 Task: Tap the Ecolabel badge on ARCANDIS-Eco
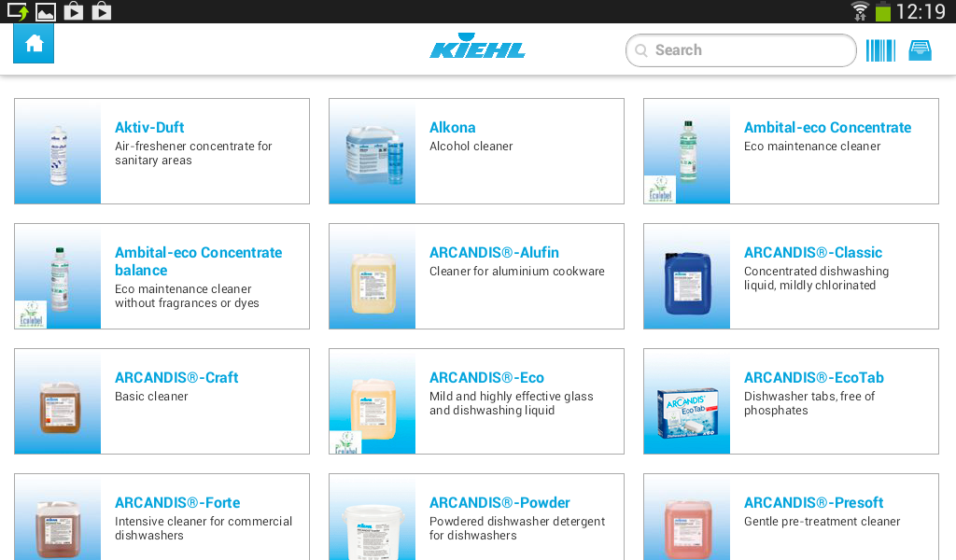coord(345,441)
